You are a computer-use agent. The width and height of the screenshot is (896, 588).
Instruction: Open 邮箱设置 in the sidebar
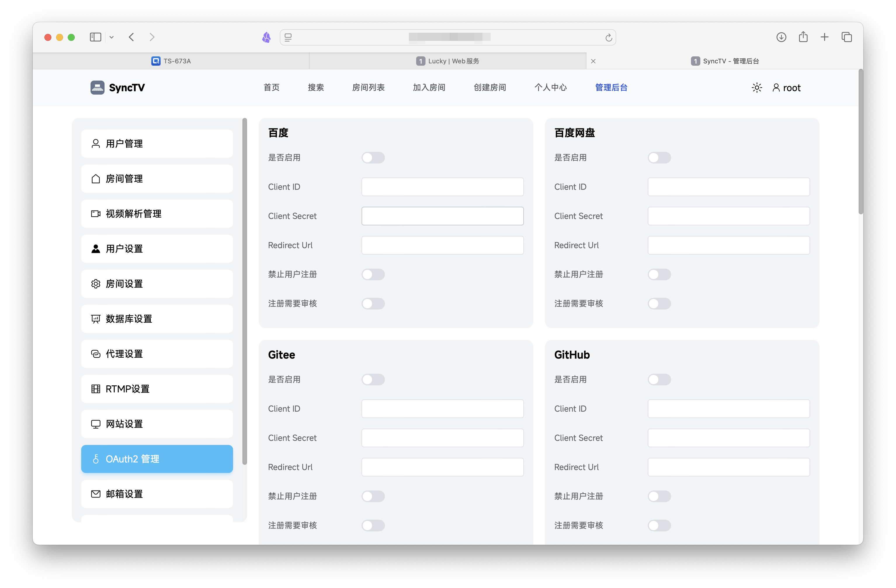pyautogui.click(x=157, y=493)
